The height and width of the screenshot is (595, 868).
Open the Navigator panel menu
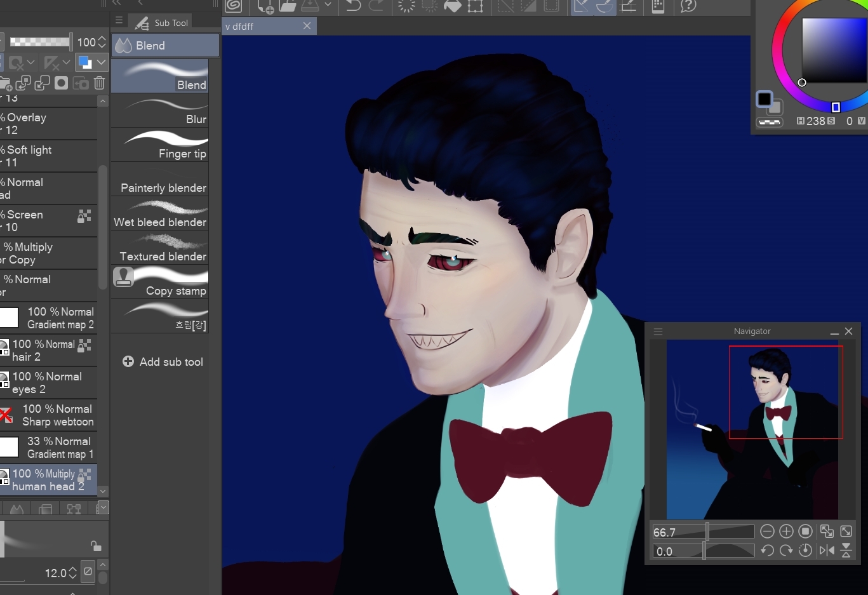(x=658, y=331)
